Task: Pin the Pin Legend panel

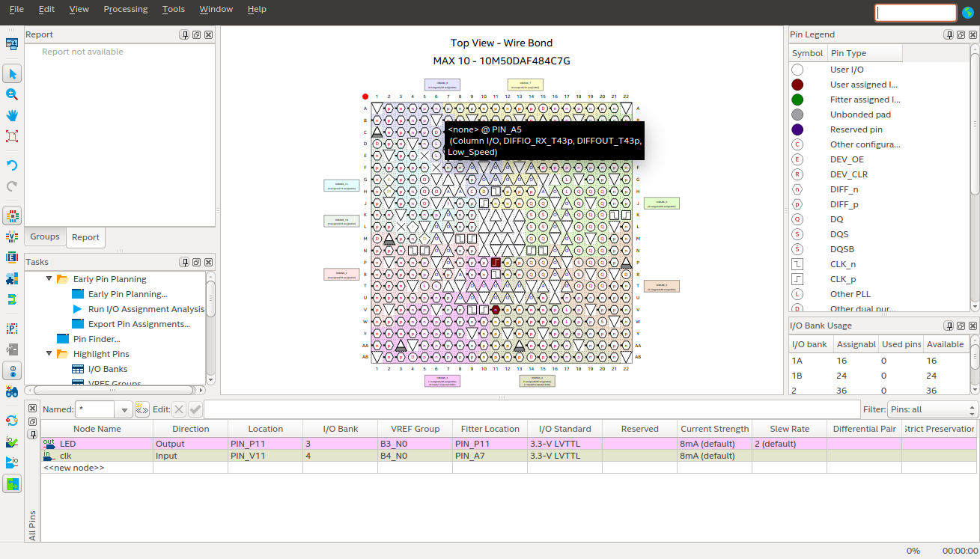Action: [x=949, y=34]
